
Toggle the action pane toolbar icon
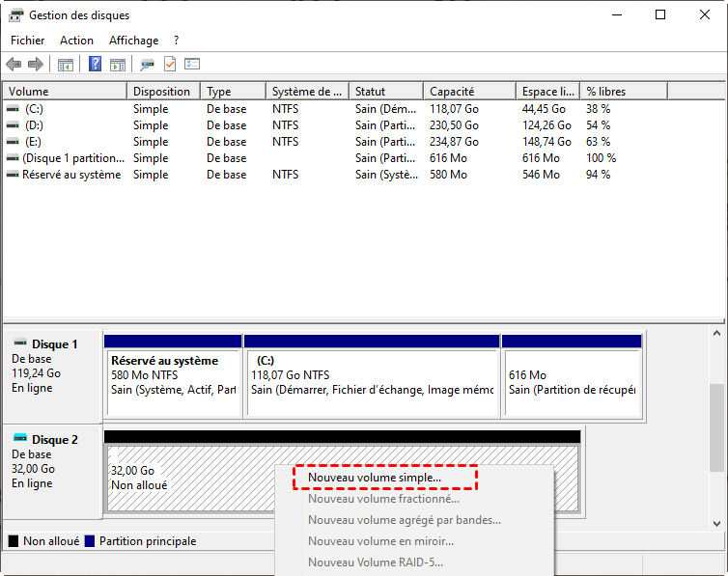[118, 65]
